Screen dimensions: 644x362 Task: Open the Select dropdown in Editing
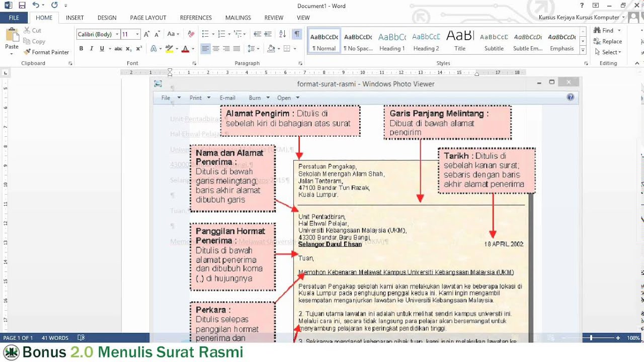(608, 52)
